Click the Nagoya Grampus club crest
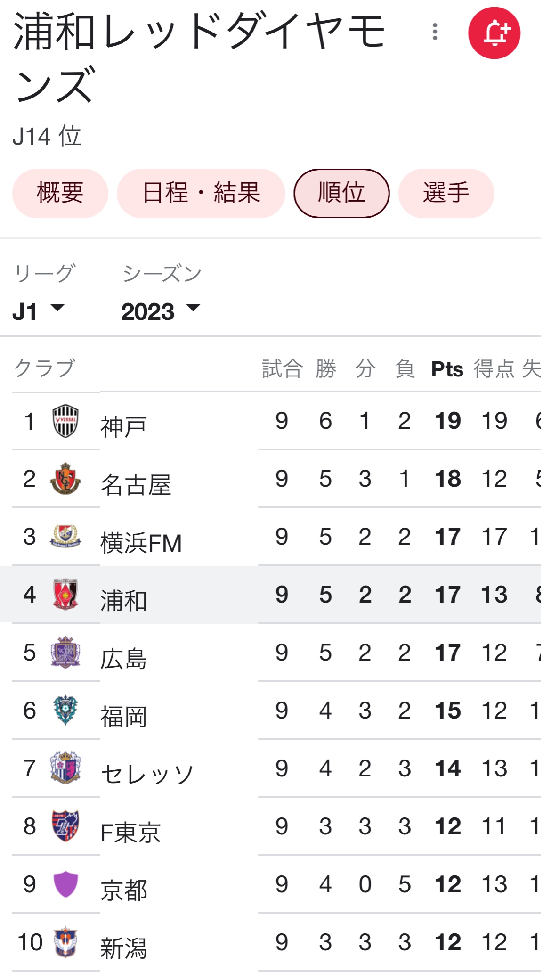Image resolution: width=551 pixels, height=980 pixels. 65,479
